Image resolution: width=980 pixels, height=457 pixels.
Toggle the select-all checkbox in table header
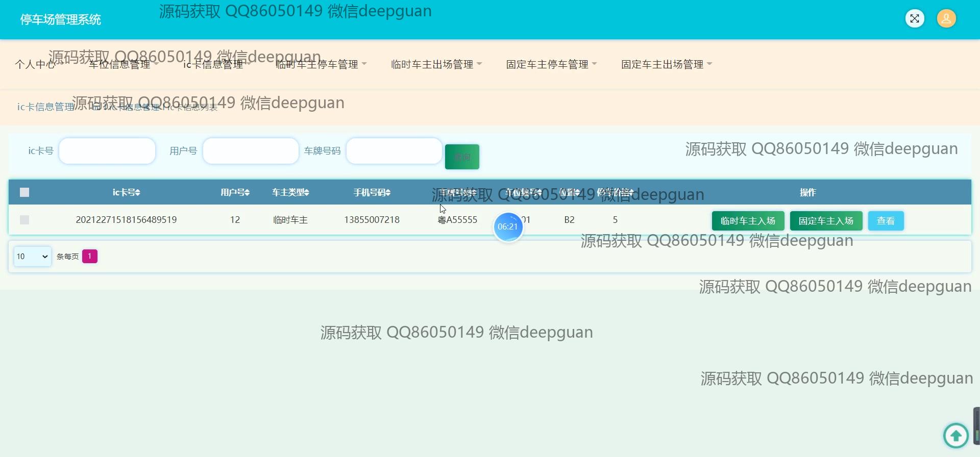pos(24,192)
